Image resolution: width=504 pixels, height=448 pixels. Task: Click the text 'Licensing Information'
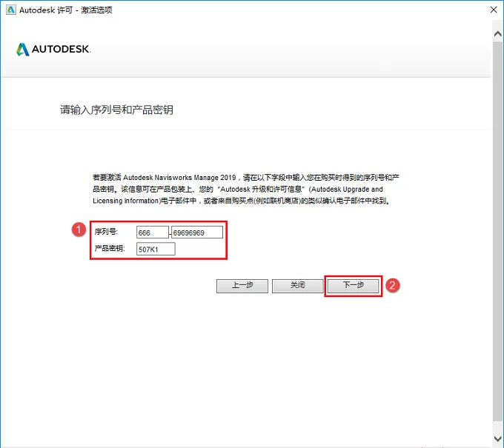(x=126, y=201)
